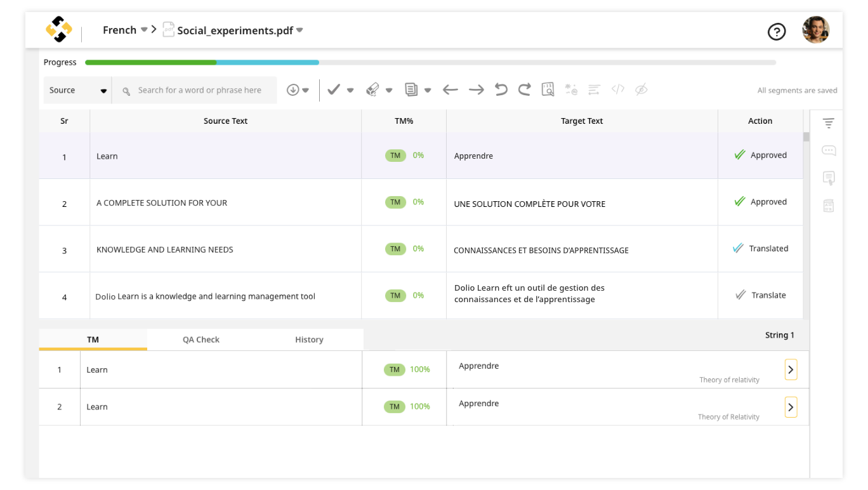Click the redo toolbar icon
The height and width of the screenshot is (490, 868).
[524, 89]
